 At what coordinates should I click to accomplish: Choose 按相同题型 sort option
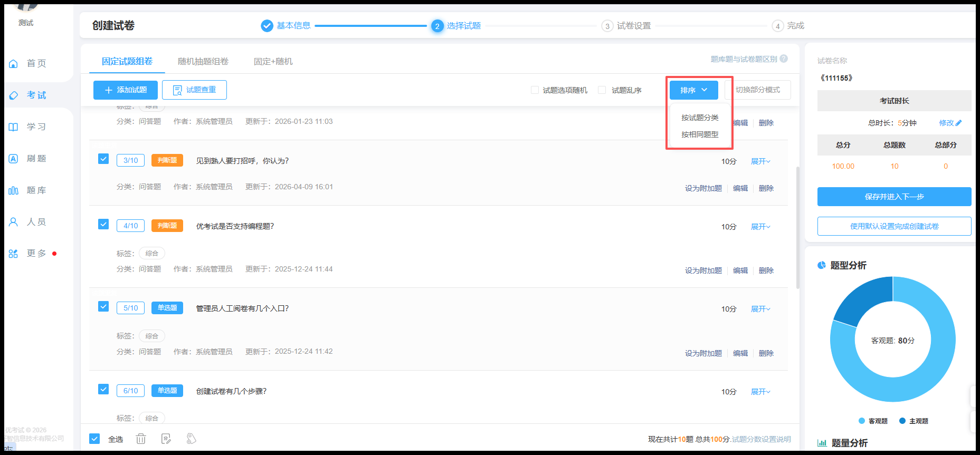tap(700, 134)
